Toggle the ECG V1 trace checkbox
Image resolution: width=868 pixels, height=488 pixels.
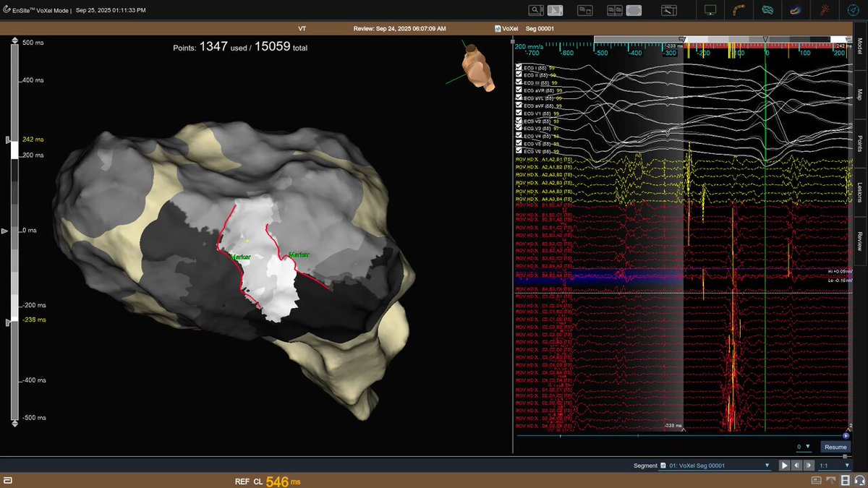coord(519,113)
